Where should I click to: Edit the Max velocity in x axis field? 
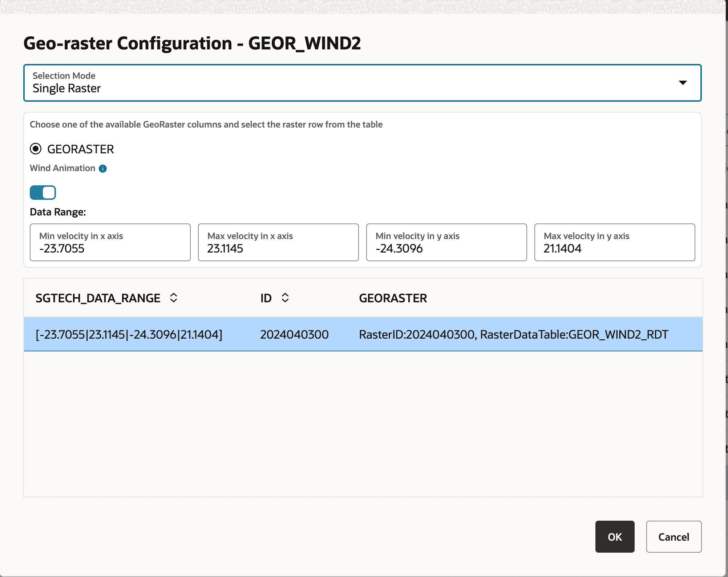[x=278, y=248]
